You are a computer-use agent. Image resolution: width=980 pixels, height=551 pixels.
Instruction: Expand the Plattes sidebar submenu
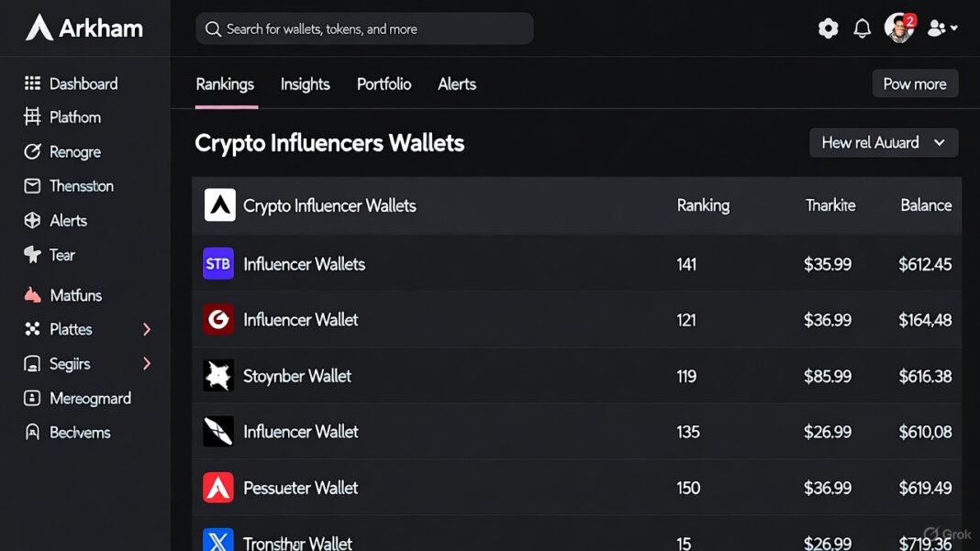click(x=147, y=329)
